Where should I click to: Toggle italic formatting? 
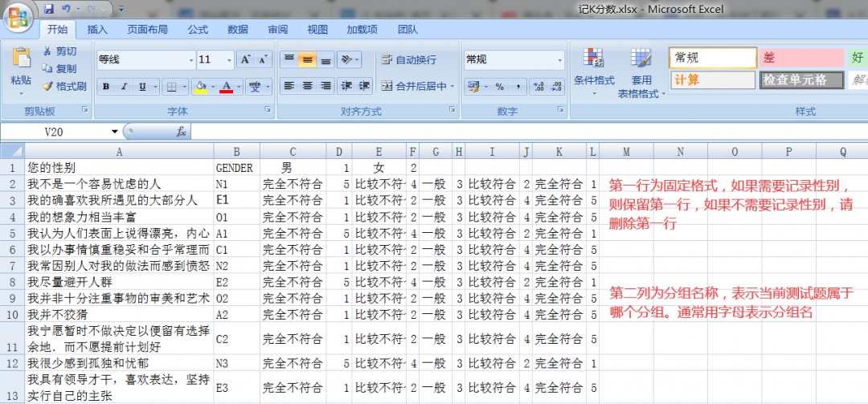(x=125, y=87)
